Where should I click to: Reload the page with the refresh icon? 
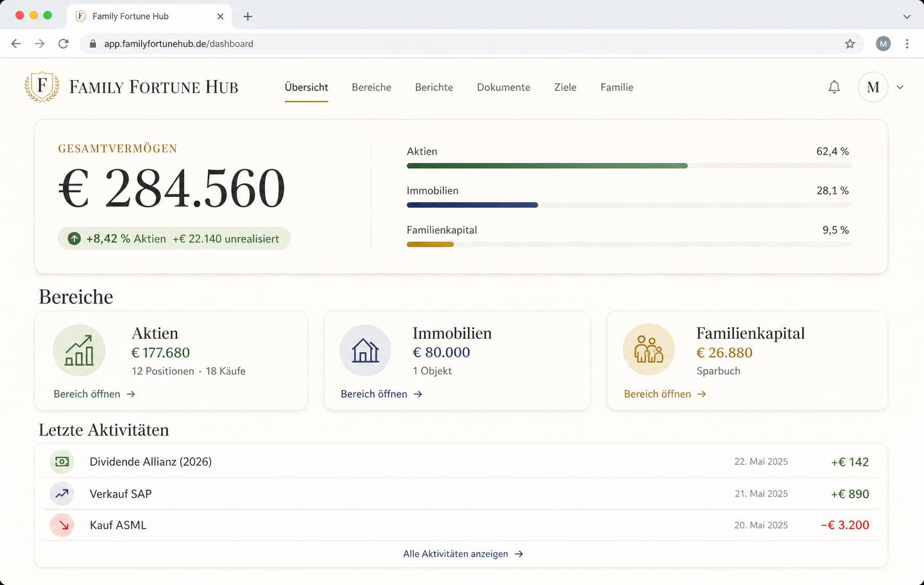pyautogui.click(x=64, y=44)
